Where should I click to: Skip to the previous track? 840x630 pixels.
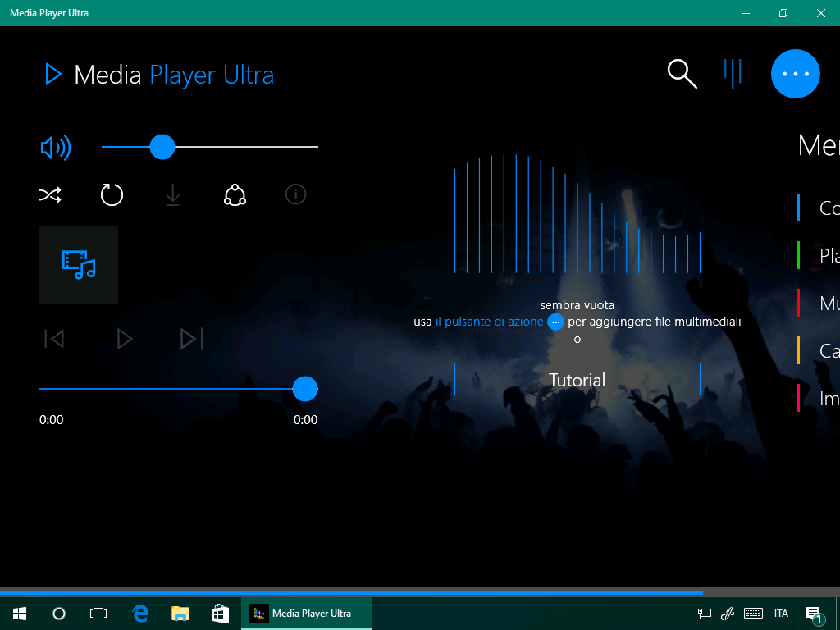(54, 339)
